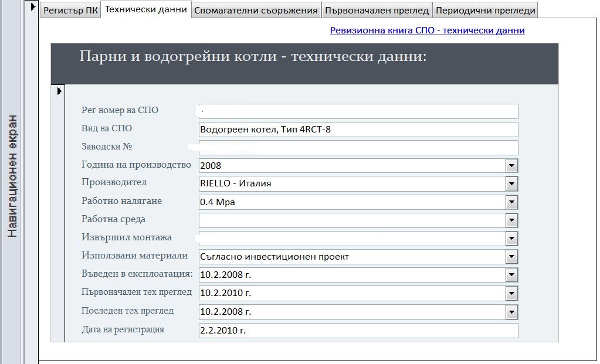600x364 pixels.
Task: Click the Заводски № input field
Action: point(358,148)
